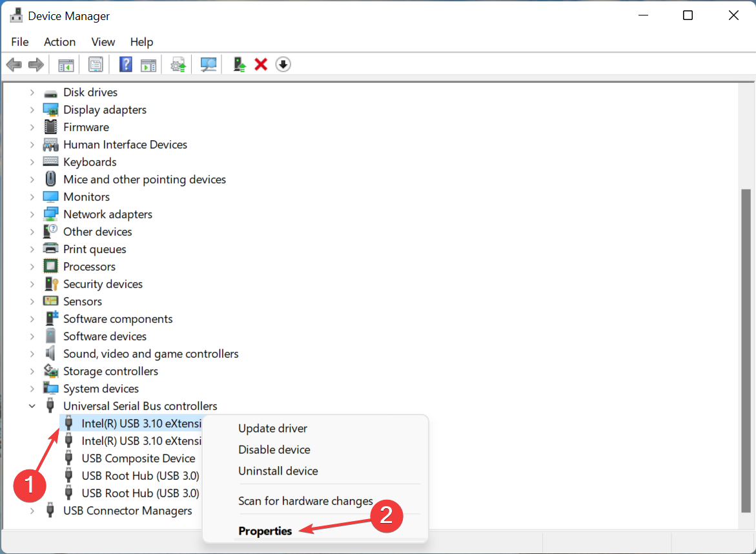Choose Uninstall device in context menu

(x=278, y=471)
